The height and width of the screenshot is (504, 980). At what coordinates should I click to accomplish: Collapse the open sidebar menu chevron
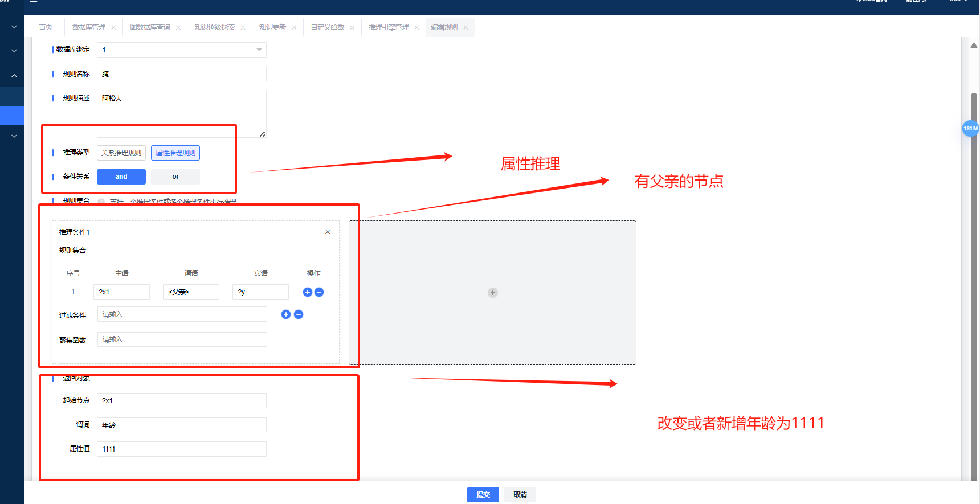coord(14,75)
